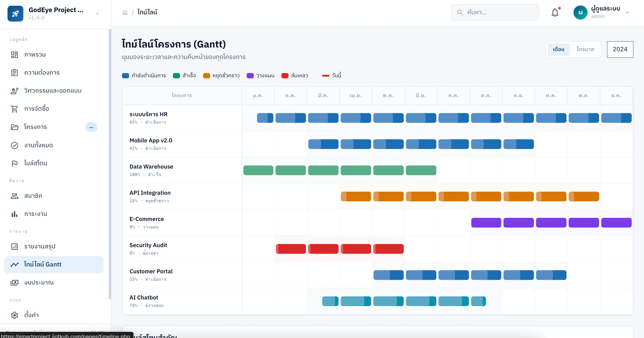Go to ไมล์สโตน menu item
The width and height of the screenshot is (644, 338).
pyautogui.click(x=54, y=163)
